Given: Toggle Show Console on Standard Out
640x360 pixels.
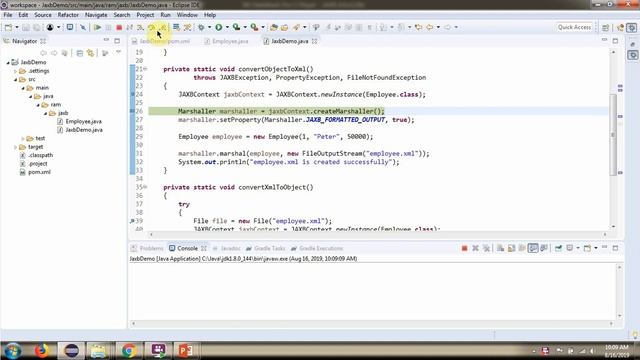Looking at the screenshot, I should pos(533,248).
